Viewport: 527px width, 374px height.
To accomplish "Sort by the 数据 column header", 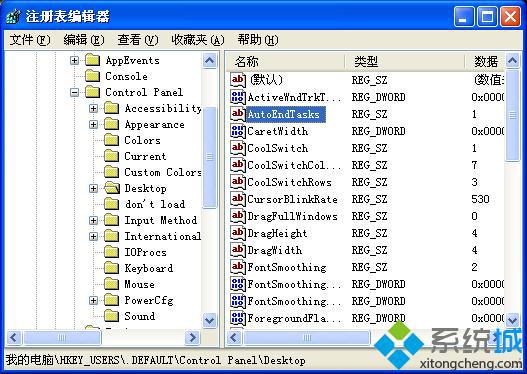I will (x=485, y=61).
